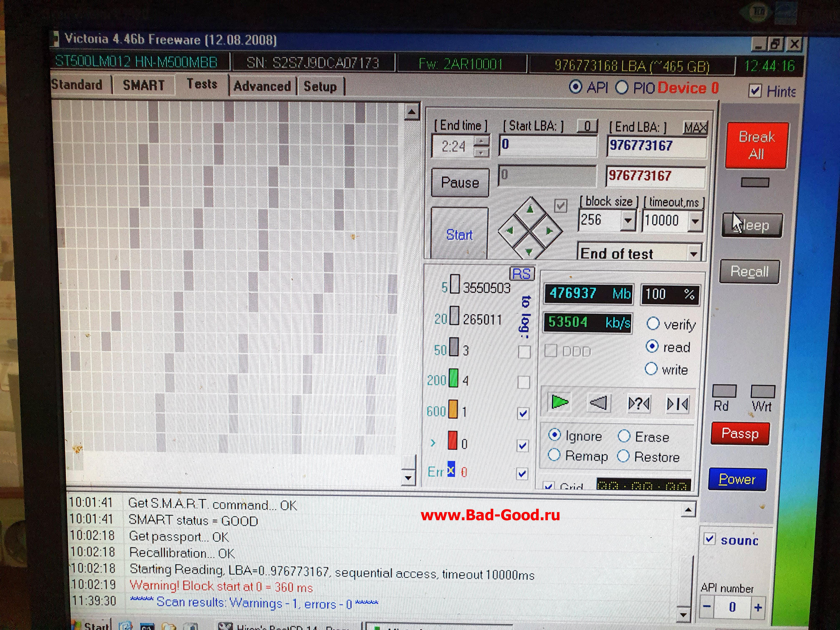
Task: Toggle log checkbox for 50 ms blocks
Action: [x=524, y=352]
